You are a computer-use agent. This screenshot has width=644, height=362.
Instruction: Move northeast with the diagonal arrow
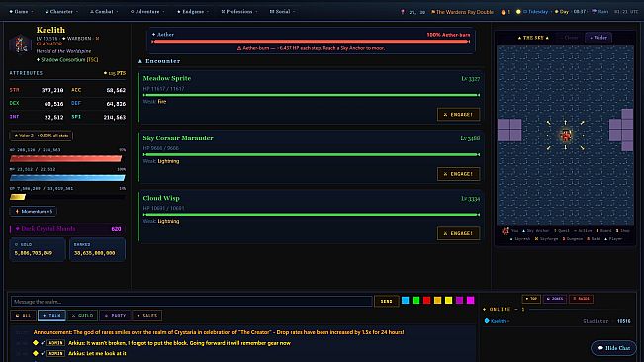pyautogui.click(x=583, y=123)
